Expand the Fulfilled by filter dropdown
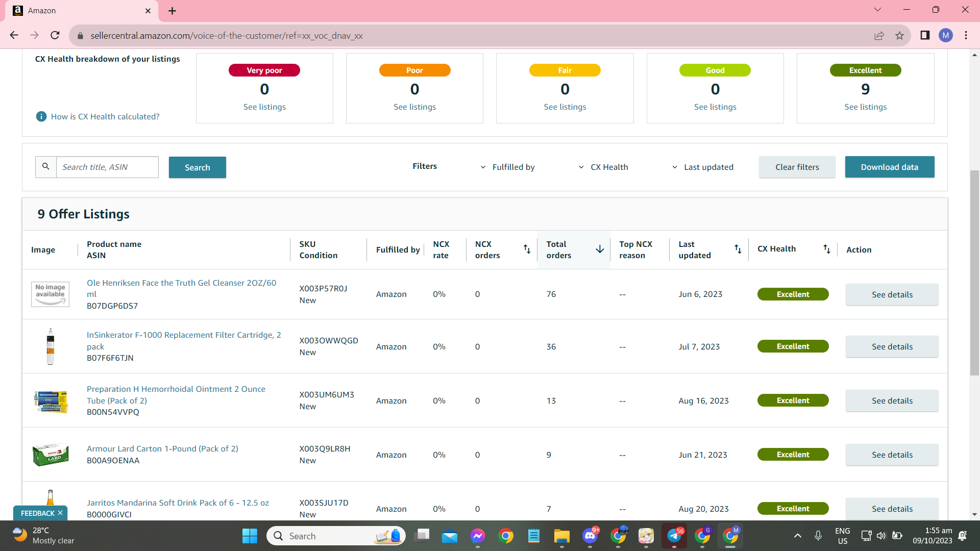The image size is (980, 551). [x=507, y=167]
